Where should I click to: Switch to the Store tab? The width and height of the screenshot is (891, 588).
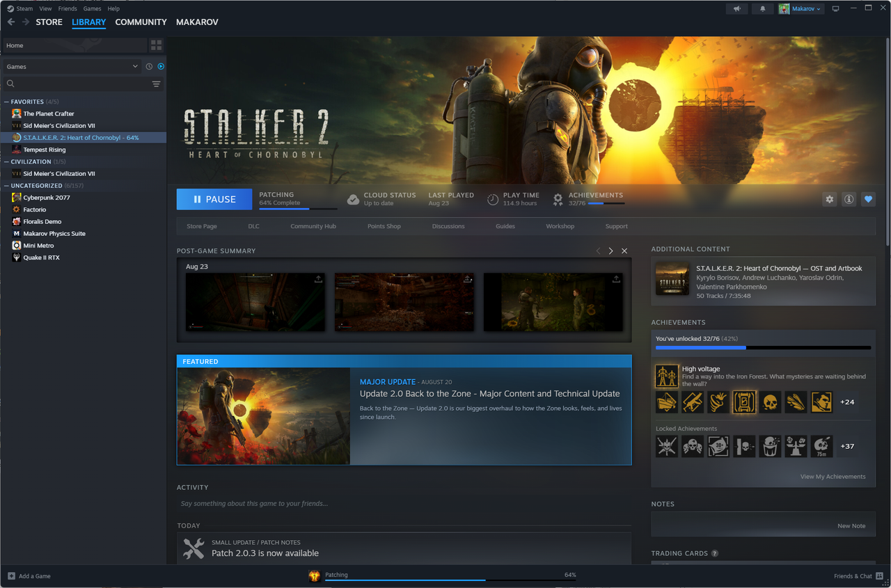49,22
